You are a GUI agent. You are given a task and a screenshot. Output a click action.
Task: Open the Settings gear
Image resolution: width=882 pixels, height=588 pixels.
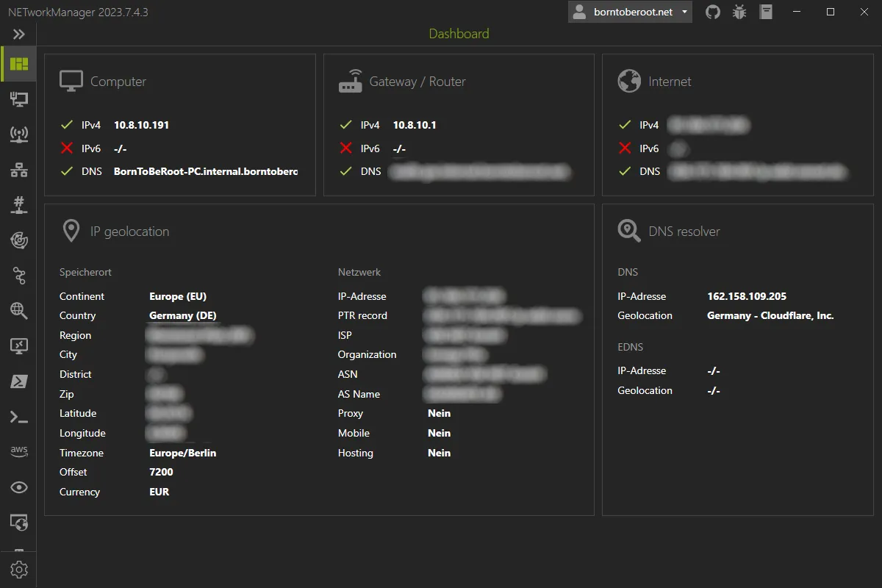point(18,569)
